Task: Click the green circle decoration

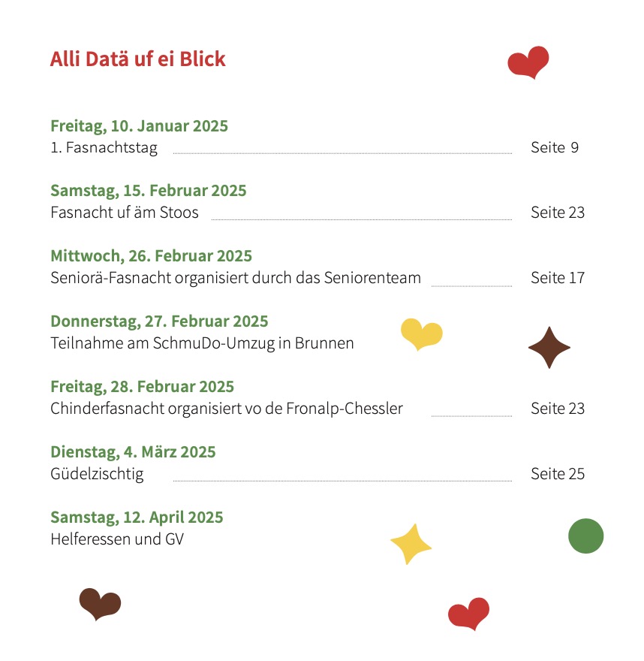Action: 586,536
